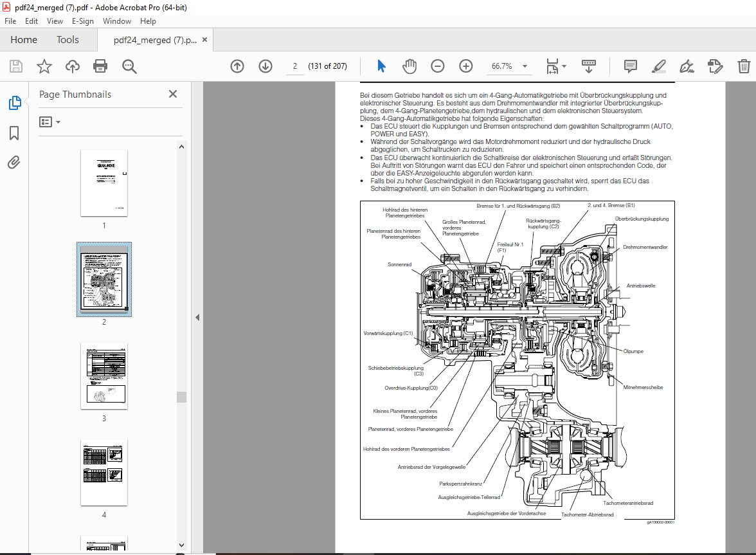Click the 'Antriebswelle' diagram label
756x555 pixels.
point(641,286)
